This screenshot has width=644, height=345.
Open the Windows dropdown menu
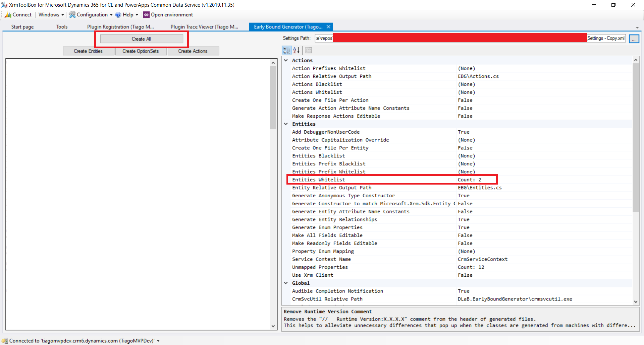tap(51, 15)
